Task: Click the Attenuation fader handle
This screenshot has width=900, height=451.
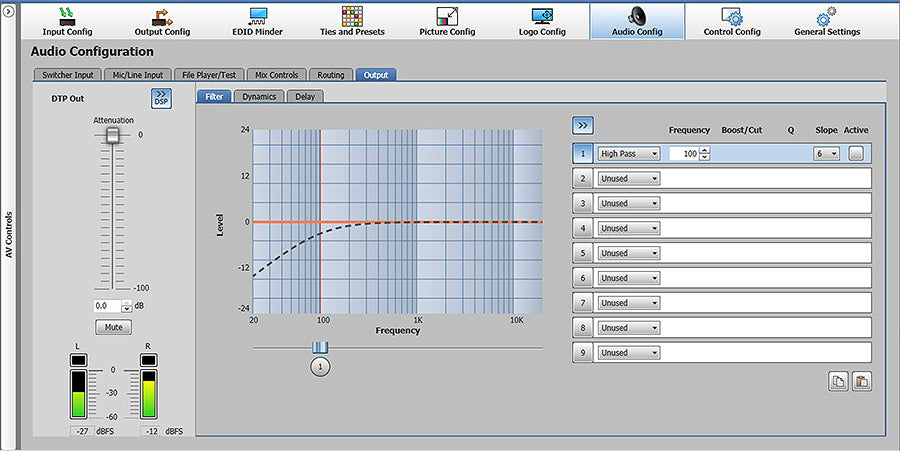Action: tap(113, 135)
